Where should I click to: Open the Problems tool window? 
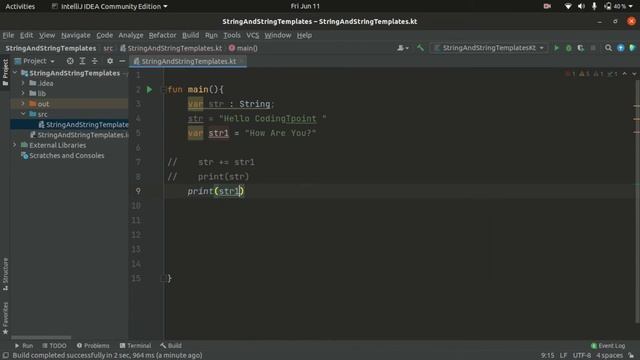click(x=93, y=346)
